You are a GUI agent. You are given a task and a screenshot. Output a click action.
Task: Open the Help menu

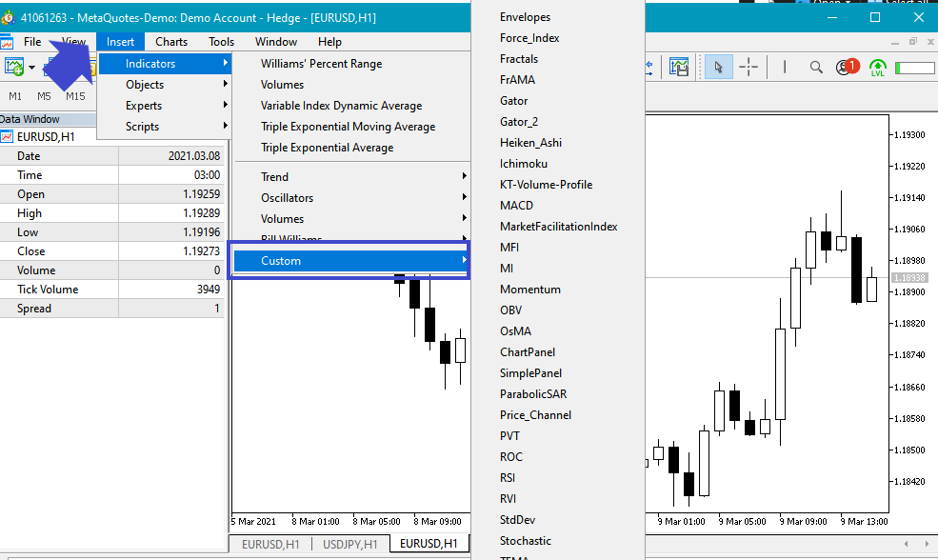(x=329, y=42)
